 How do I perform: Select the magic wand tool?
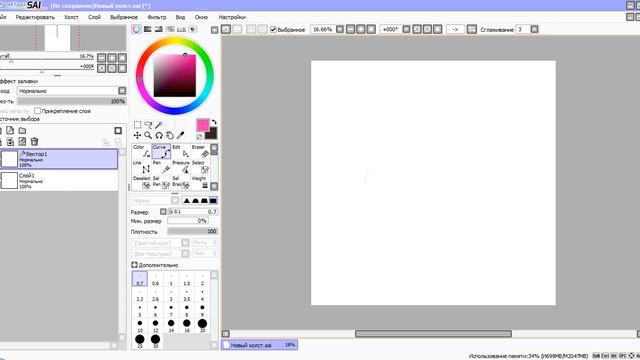point(159,124)
